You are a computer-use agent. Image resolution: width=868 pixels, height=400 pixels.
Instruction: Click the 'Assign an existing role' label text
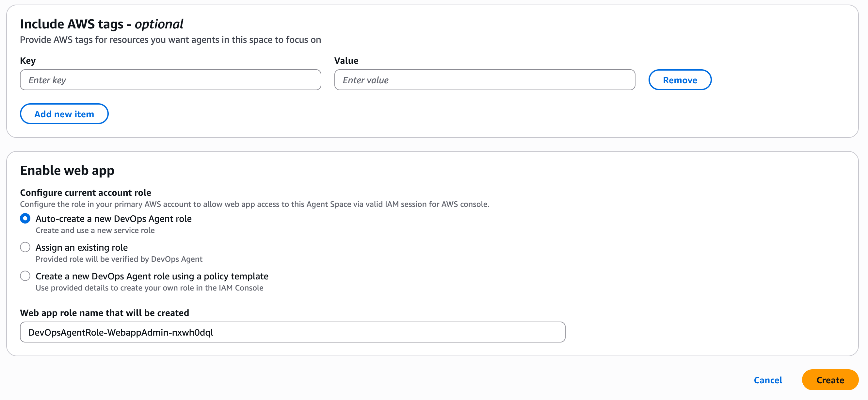82,247
